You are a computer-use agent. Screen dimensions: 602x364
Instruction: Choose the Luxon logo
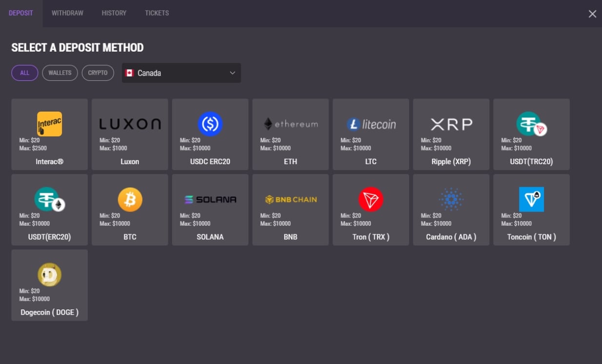click(130, 124)
